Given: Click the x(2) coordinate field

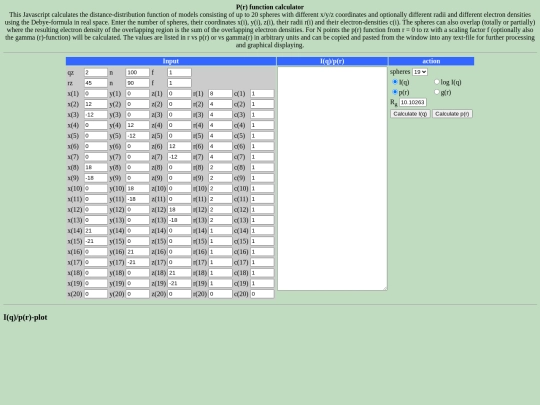Looking at the screenshot, I should pyautogui.click(x=96, y=104).
